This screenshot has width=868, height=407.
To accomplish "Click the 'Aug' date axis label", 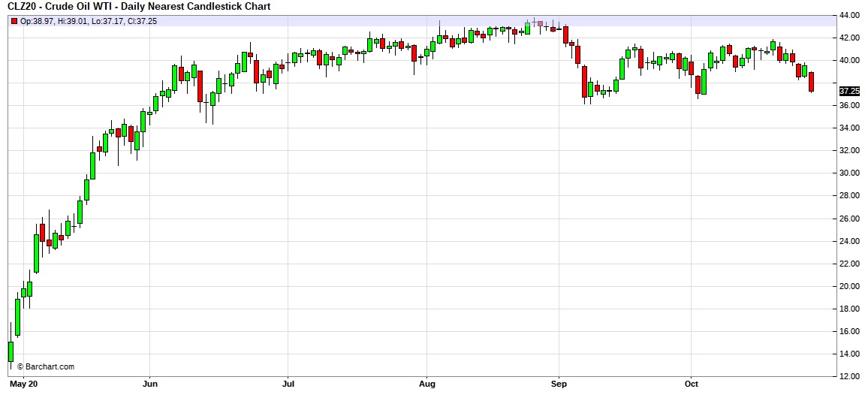I will click(x=426, y=384).
